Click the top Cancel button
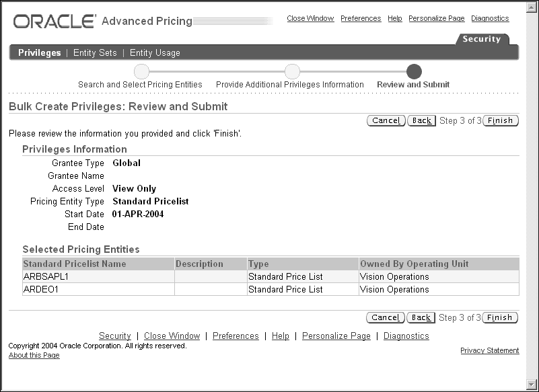The height and width of the screenshot is (392, 539). [x=386, y=120]
